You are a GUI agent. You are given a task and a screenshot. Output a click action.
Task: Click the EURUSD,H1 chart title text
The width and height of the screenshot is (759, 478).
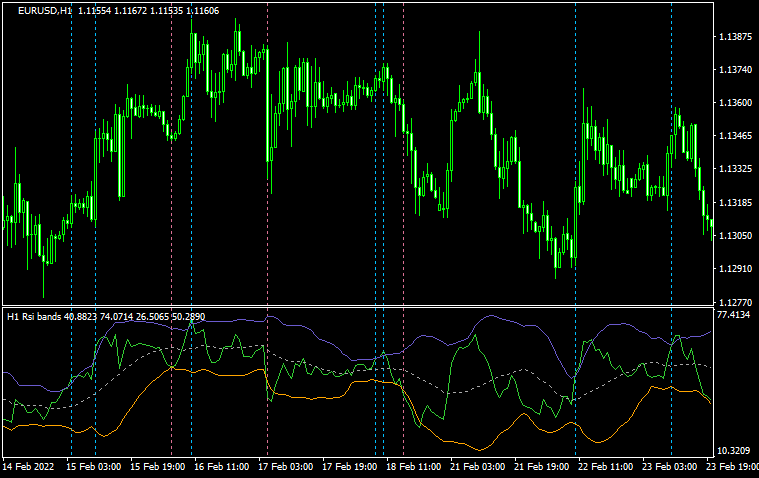119,11
